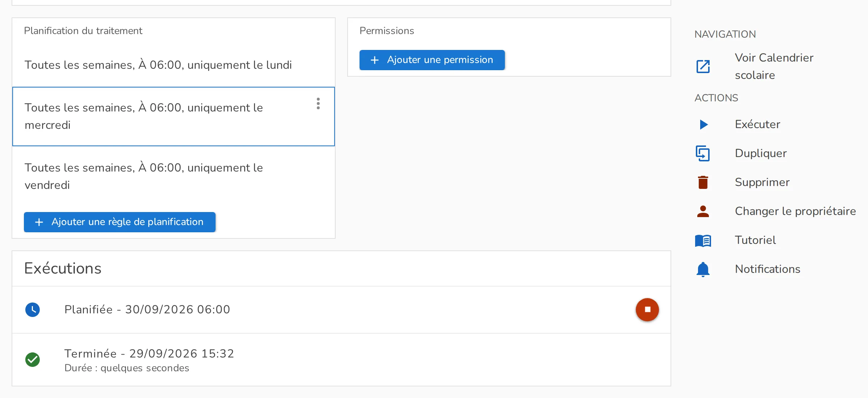Click the Dupliquer action label
Viewport: 868px width, 398px height.
tap(761, 153)
